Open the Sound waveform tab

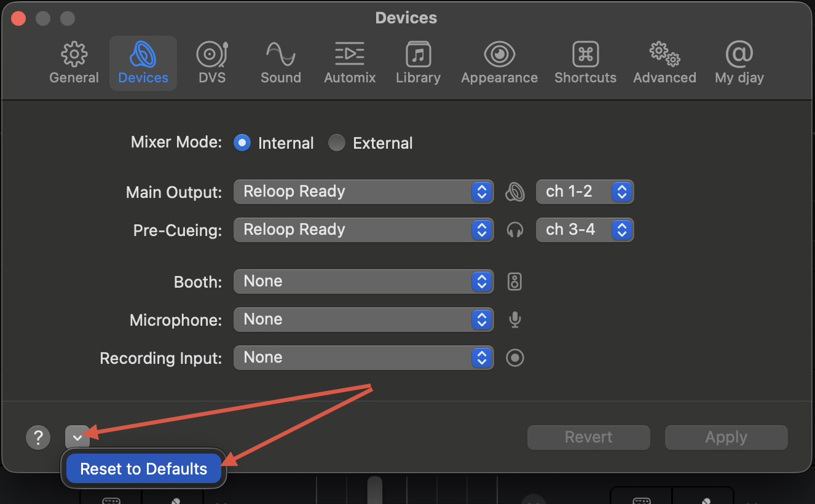click(x=280, y=63)
